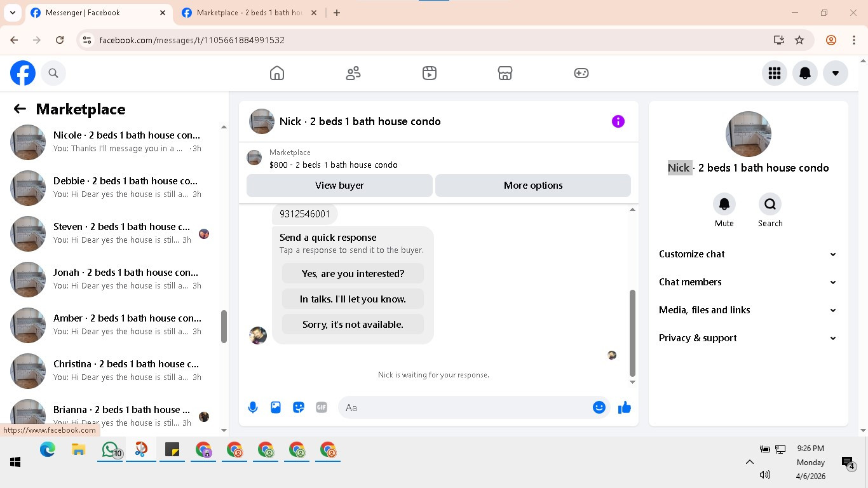Open the GIF picker

click(322, 407)
